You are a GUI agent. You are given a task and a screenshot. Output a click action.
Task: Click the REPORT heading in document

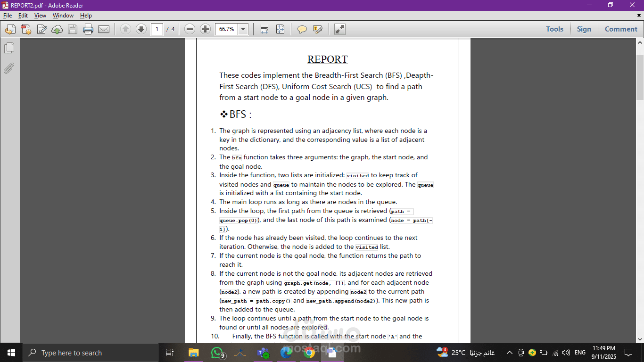click(328, 59)
